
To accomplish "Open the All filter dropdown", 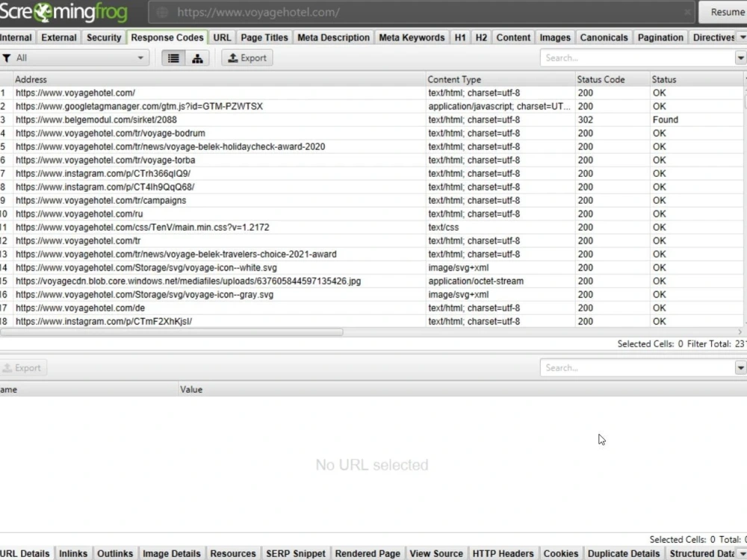I will (x=75, y=58).
